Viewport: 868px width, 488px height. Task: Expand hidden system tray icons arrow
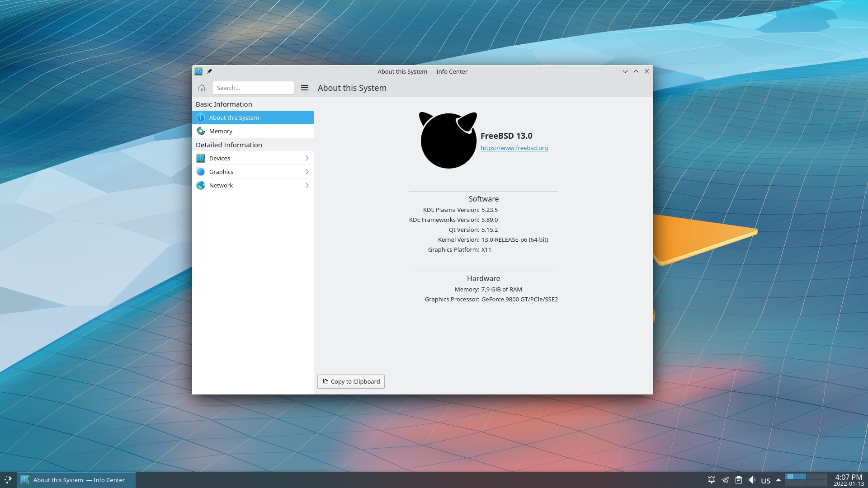(778, 480)
